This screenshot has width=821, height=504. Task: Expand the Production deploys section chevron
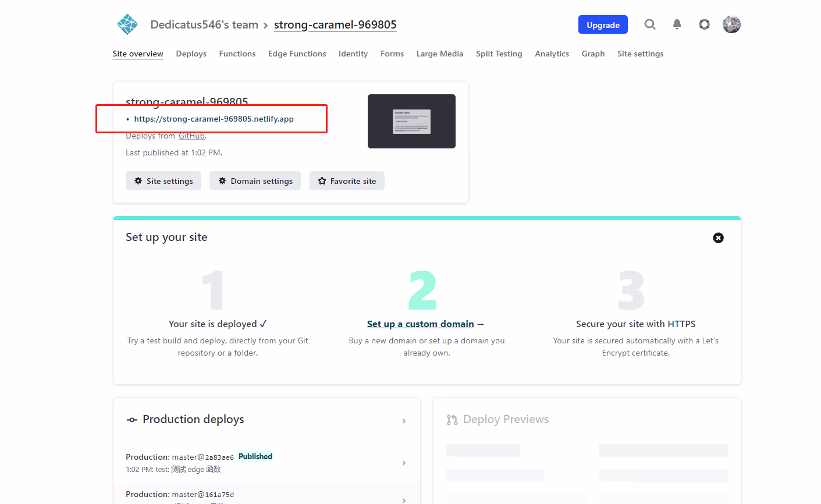404,421
